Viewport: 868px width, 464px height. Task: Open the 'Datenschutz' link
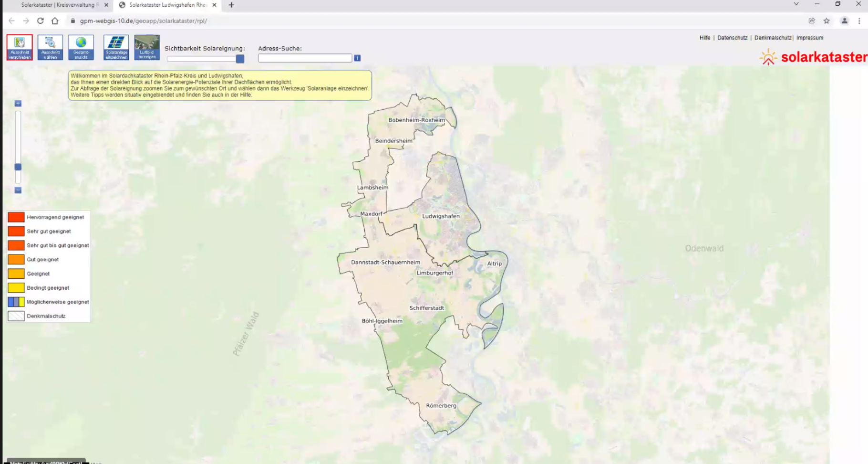pyautogui.click(x=732, y=38)
